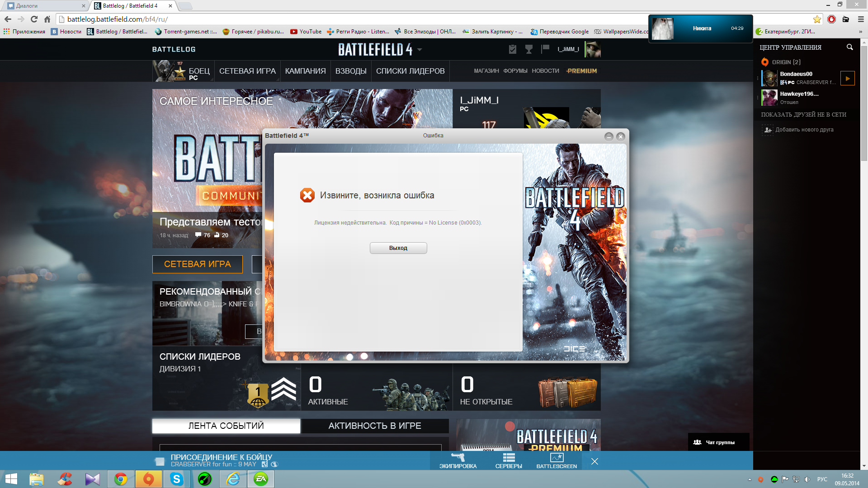Screen dimensions: 868x488
Task: Expand the Battlefield 4 game selector dropdown
Action: click(420, 50)
